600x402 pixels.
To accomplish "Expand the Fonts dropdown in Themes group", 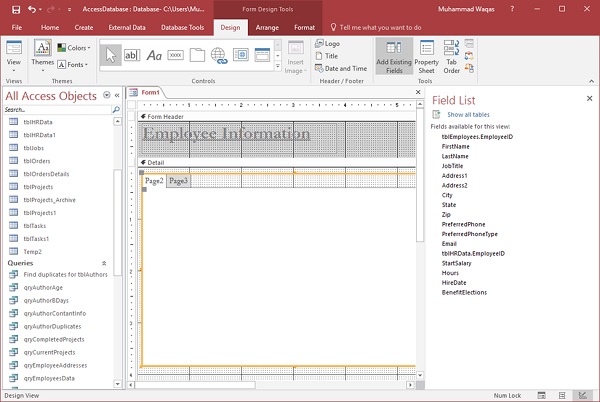I will (x=73, y=64).
